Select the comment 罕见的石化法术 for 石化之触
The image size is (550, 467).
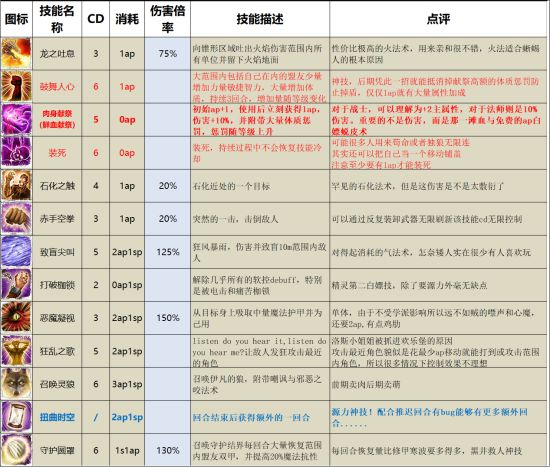(x=418, y=186)
